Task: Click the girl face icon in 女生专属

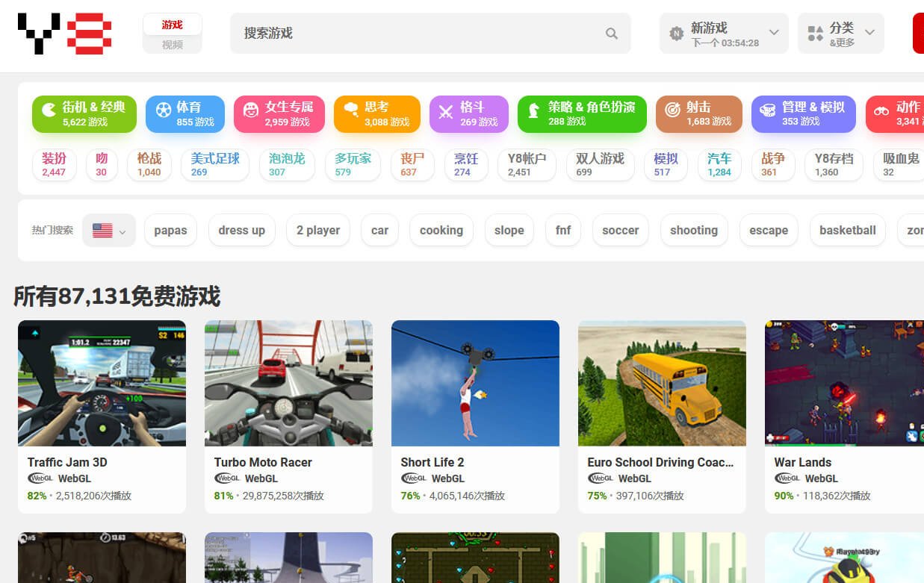Action: click(x=251, y=110)
